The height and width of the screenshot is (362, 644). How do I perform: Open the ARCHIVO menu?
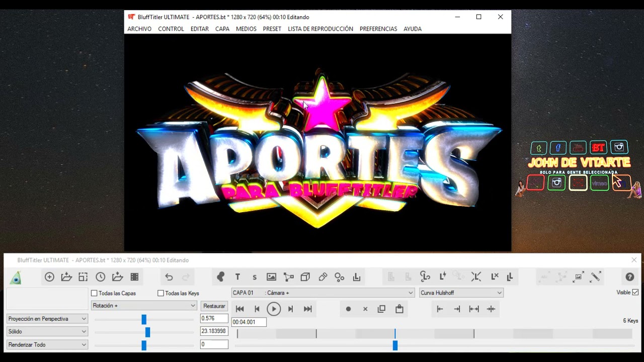[x=139, y=29]
